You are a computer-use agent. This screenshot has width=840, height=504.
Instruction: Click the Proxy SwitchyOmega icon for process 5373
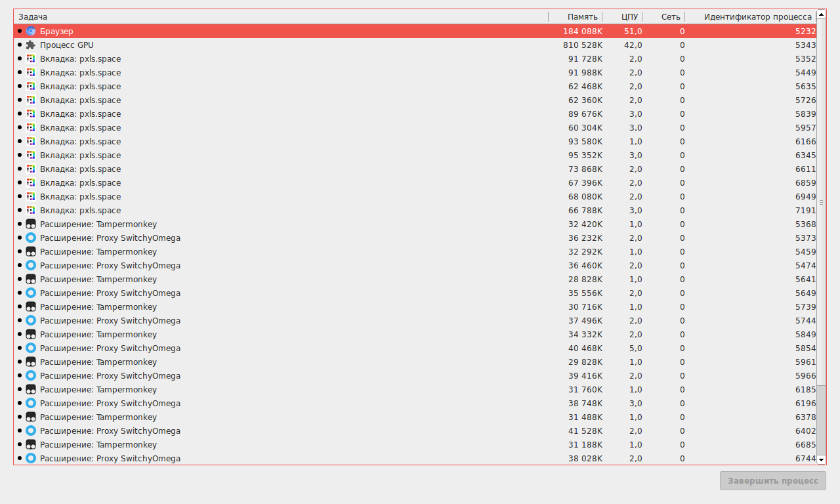click(31, 238)
